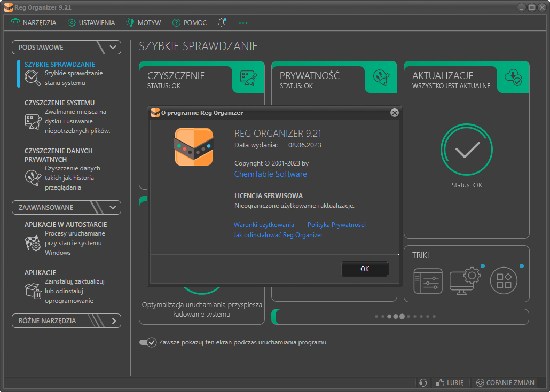Collapse the Zaawansowane section

click(66, 207)
